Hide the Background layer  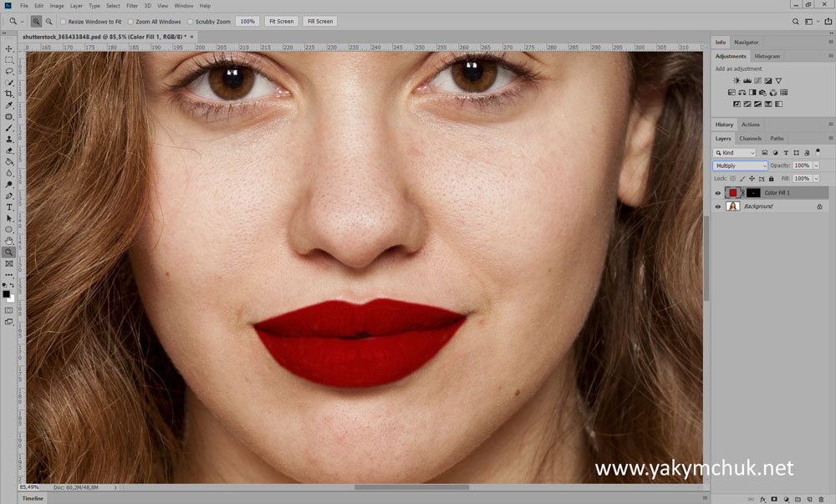pos(717,206)
